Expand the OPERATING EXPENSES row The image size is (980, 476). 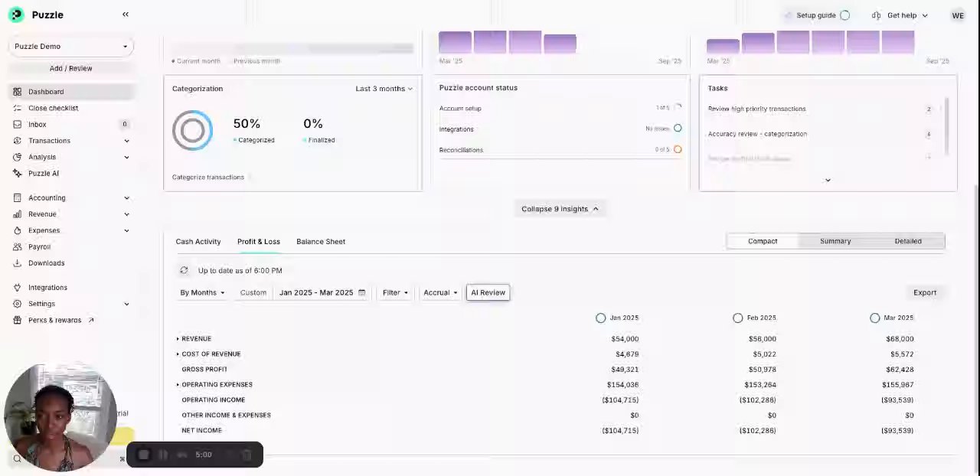[x=178, y=384]
